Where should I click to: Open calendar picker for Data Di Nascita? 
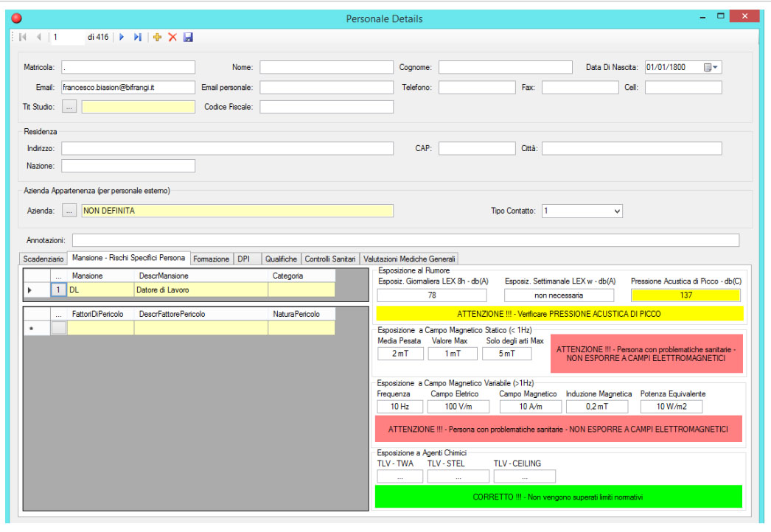711,67
